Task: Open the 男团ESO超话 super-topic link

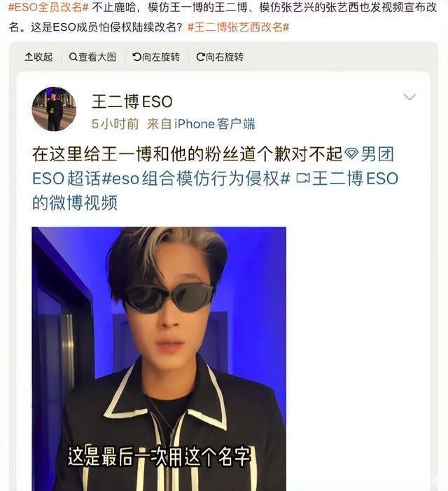Action: click(213, 166)
